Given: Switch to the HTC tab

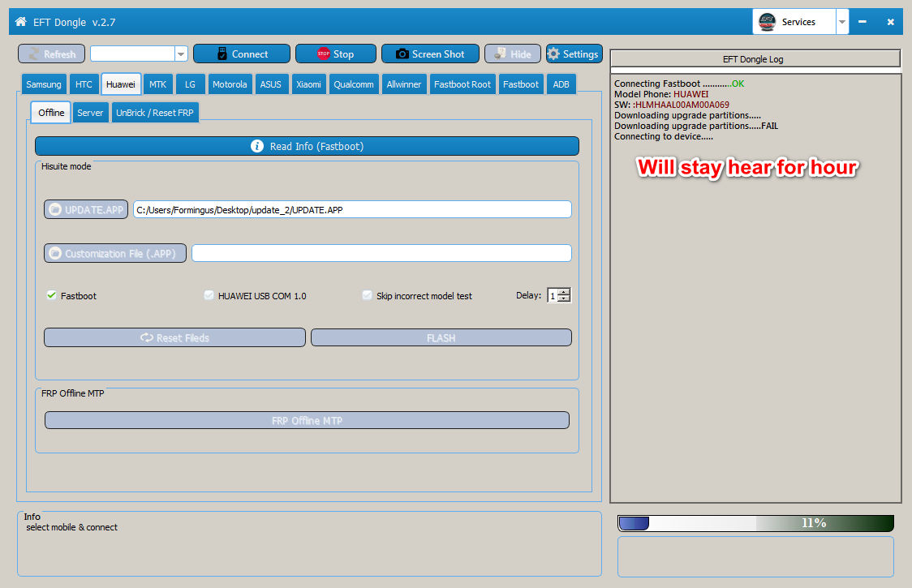Looking at the screenshot, I should click(84, 84).
